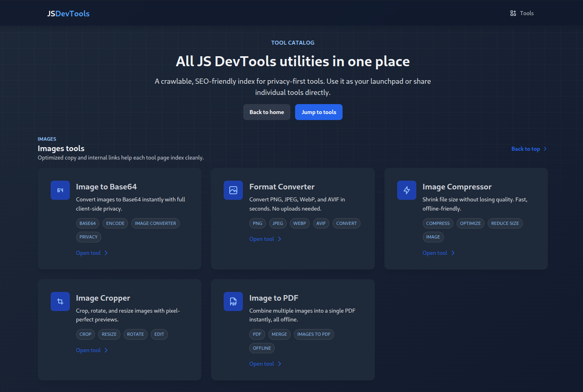Click the Base64 "64" tool icon
This screenshot has width=583, height=392.
tap(60, 190)
